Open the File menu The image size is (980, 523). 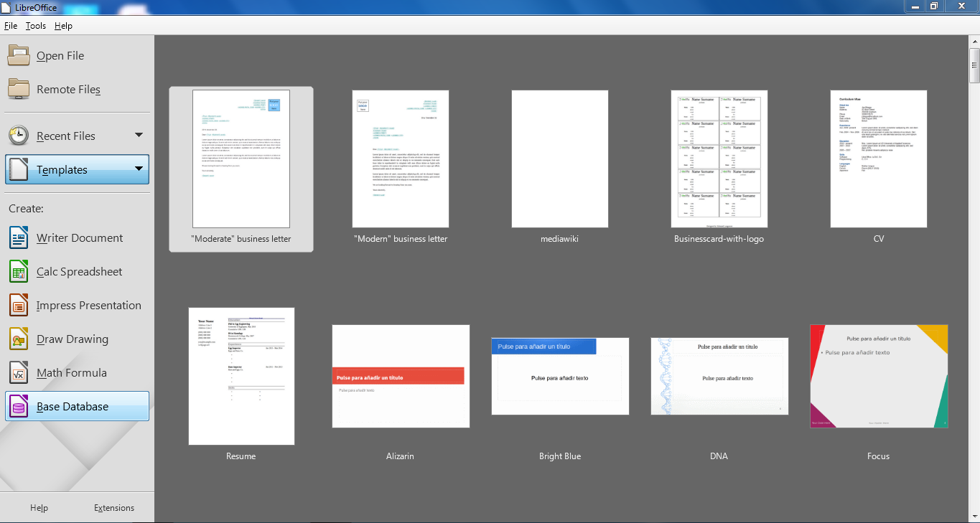pos(11,25)
